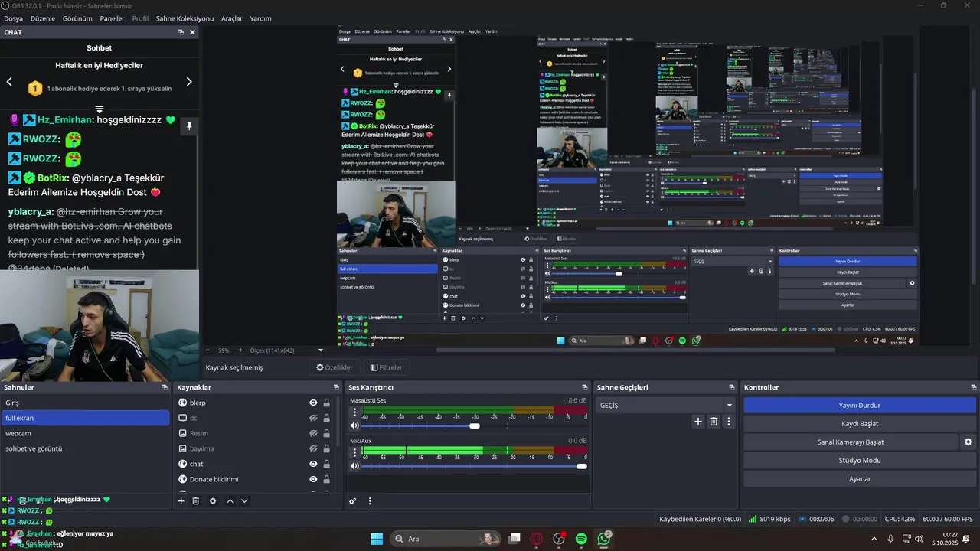Zoom out the preview with the minus icon

(207, 350)
